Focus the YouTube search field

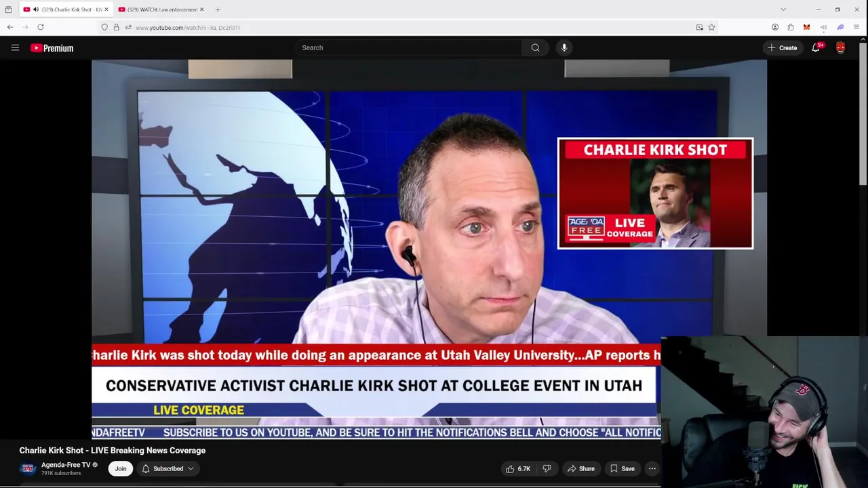409,47
